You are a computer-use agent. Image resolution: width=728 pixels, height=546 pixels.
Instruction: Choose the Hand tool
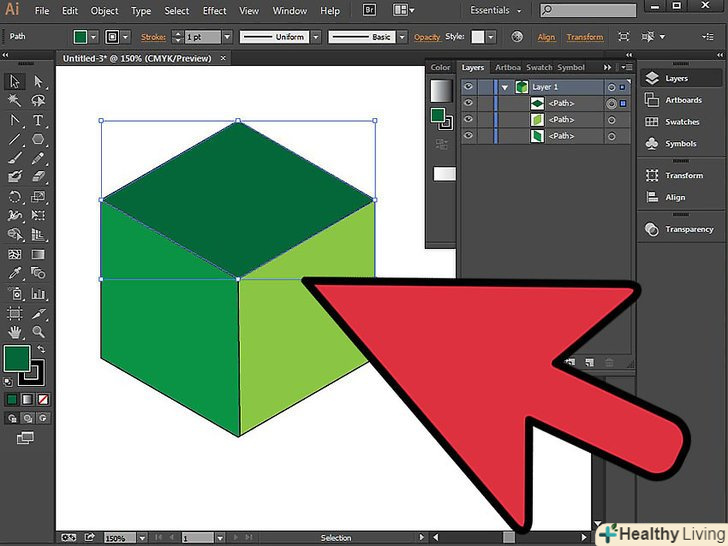[x=15, y=331]
